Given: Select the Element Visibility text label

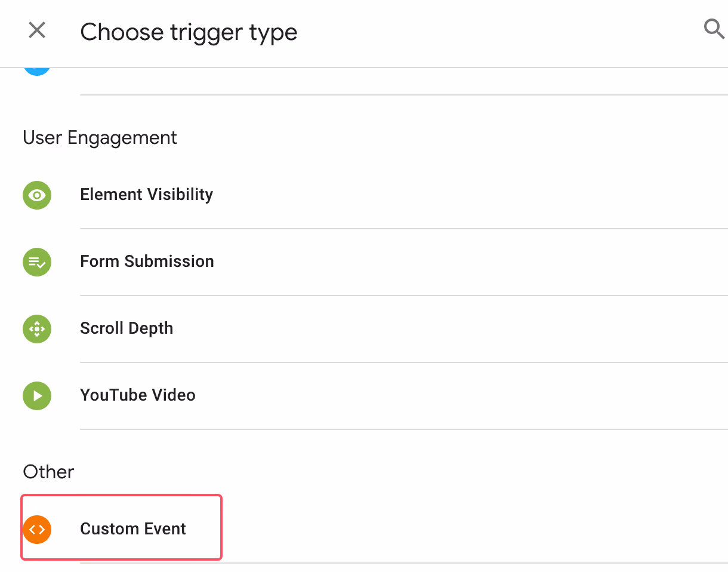Looking at the screenshot, I should click(x=147, y=195).
